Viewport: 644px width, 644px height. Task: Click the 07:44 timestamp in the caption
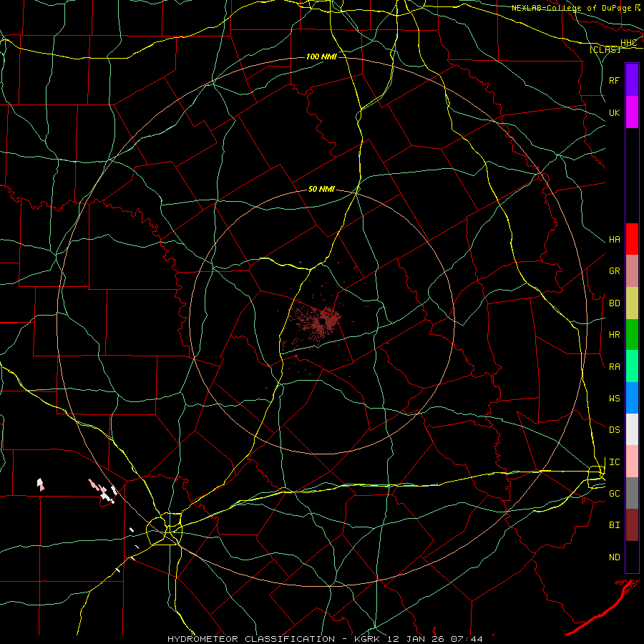(x=467, y=639)
